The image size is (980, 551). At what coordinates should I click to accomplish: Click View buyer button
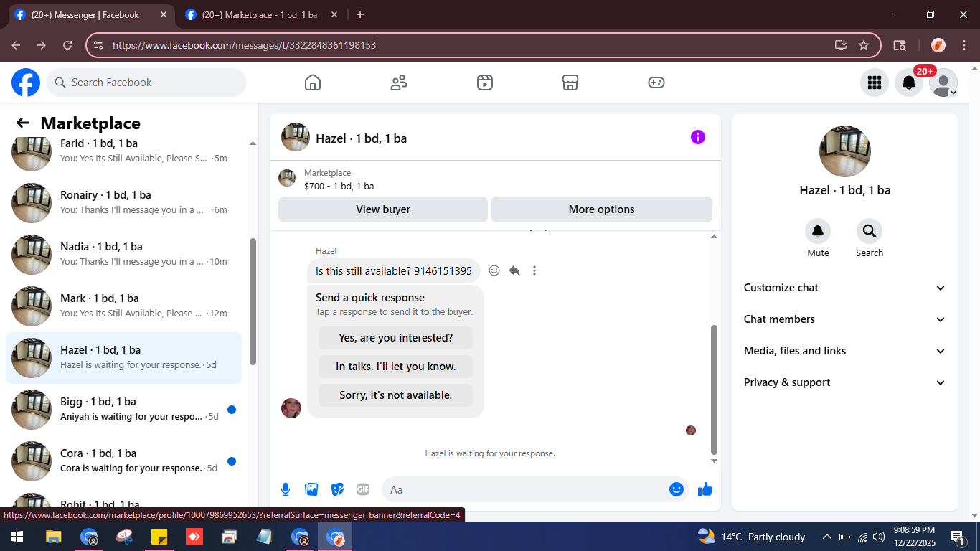click(x=383, y=209)
